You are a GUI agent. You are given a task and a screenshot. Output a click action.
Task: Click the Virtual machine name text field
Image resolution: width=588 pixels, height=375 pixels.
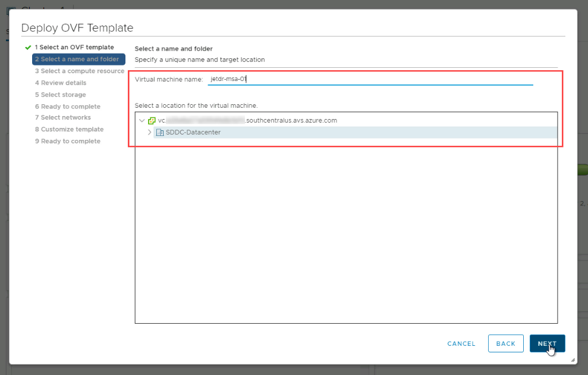(370, 79)
